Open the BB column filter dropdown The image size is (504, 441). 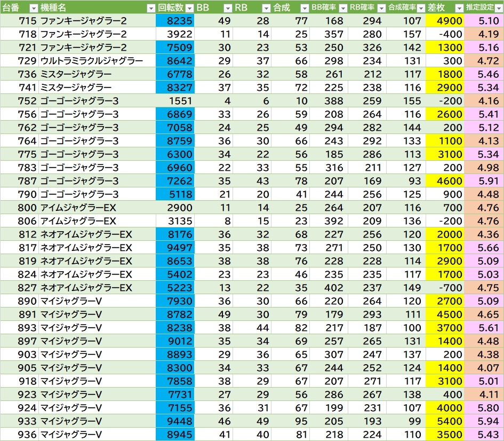pos(228,8)
